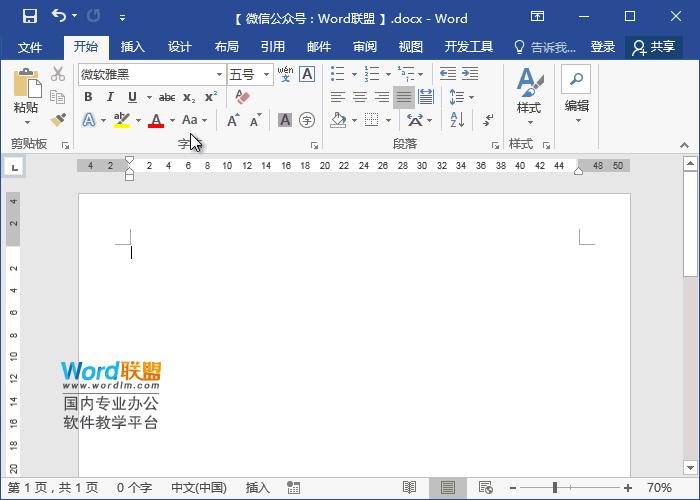Expand the numbering list dropdown arrow
The width and height of the screenshot is (700, 500).
click(388, 74)
